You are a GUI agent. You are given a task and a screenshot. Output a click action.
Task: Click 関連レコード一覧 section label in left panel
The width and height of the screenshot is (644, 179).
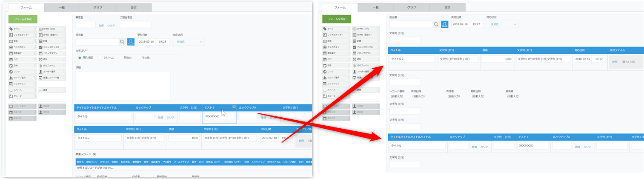tap(86, 153)
